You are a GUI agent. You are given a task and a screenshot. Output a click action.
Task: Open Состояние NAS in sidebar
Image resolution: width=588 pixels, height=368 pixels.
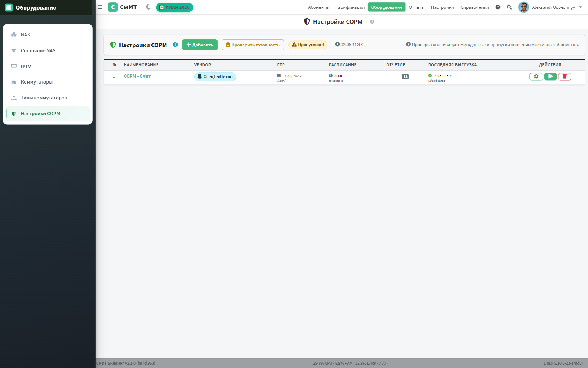[x=48, y=51]
